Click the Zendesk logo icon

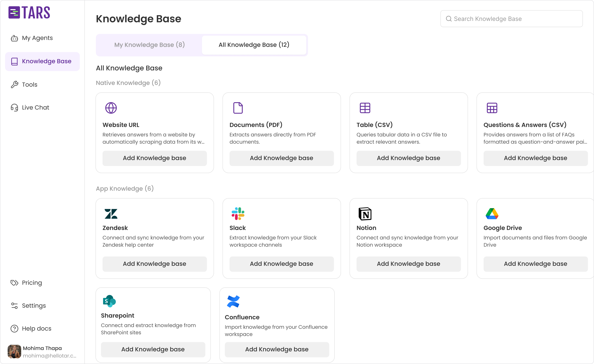click(x=111, y=214)
